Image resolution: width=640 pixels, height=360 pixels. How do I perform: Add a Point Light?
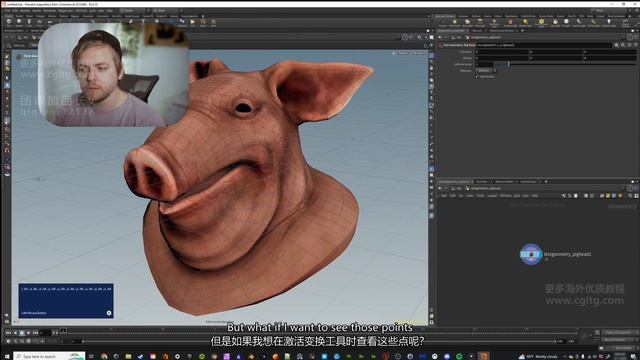454,23
